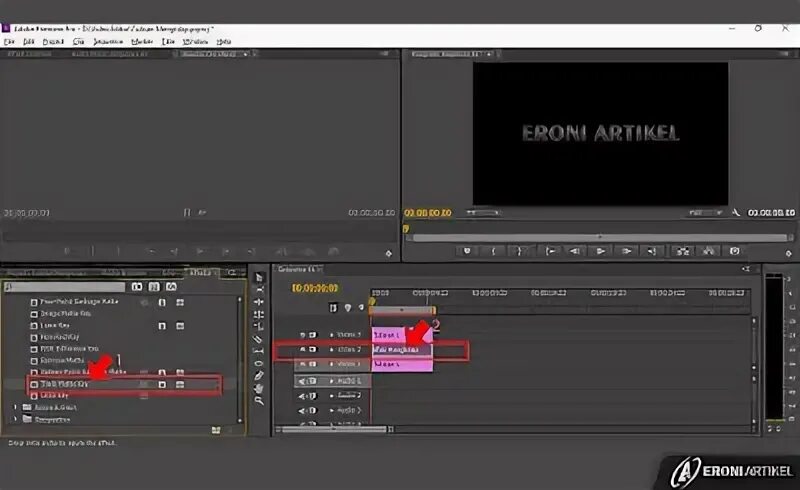Toggle Video 1 track eye visibility

(303, 364)
